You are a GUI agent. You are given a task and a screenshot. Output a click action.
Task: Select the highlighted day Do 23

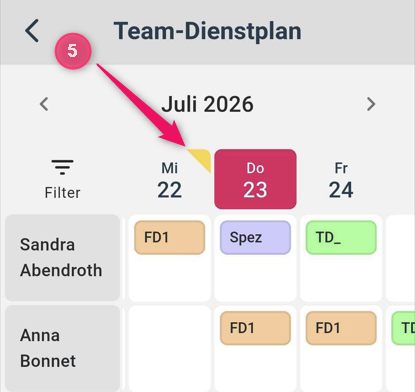[x=255, y=179]
